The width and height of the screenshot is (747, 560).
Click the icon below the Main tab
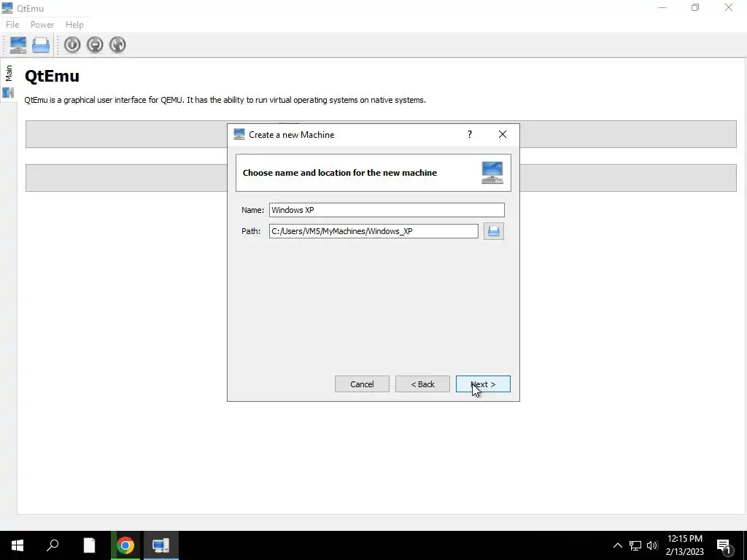point(8,93)
